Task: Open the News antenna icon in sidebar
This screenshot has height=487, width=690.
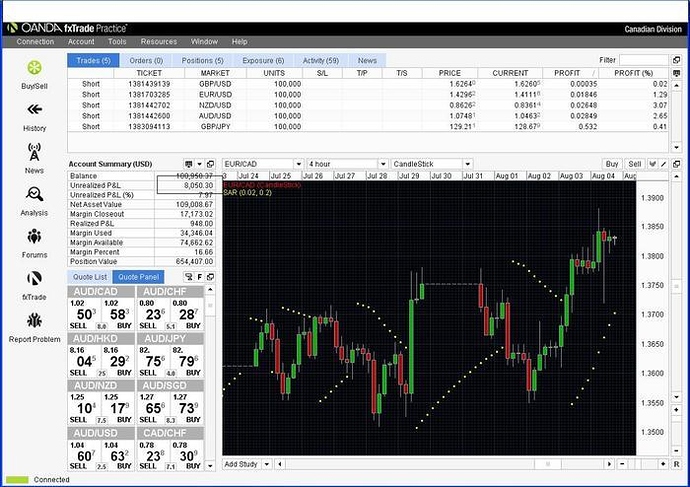Action: pos(34,152)
